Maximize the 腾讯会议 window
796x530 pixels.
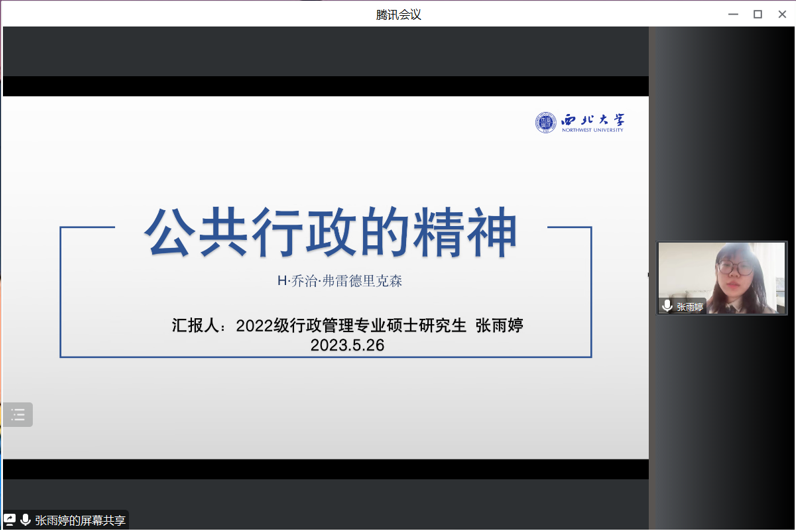[757, 14]
